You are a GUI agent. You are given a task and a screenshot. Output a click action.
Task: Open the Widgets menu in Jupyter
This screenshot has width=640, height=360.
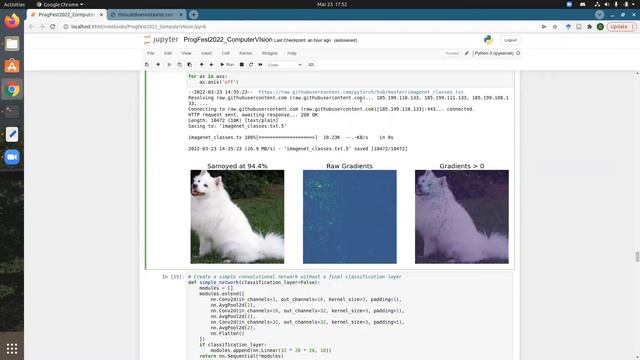(x=269, y=53)
